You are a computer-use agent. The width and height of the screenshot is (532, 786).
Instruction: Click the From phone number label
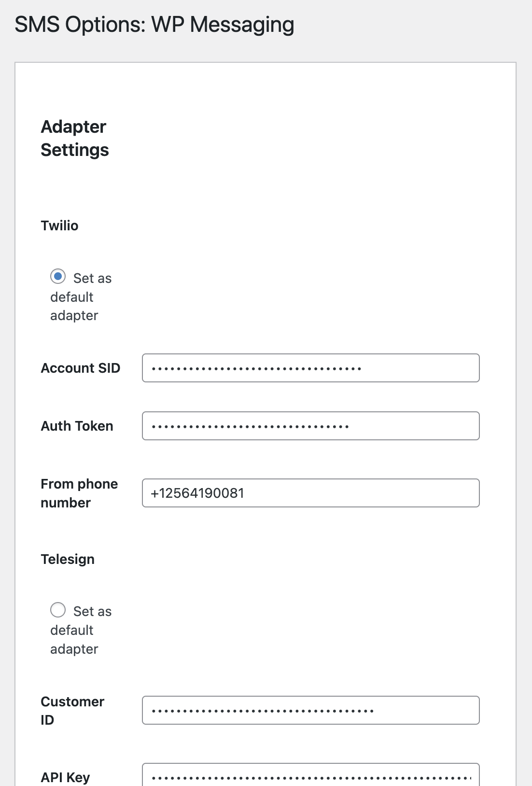coord(80,493)
